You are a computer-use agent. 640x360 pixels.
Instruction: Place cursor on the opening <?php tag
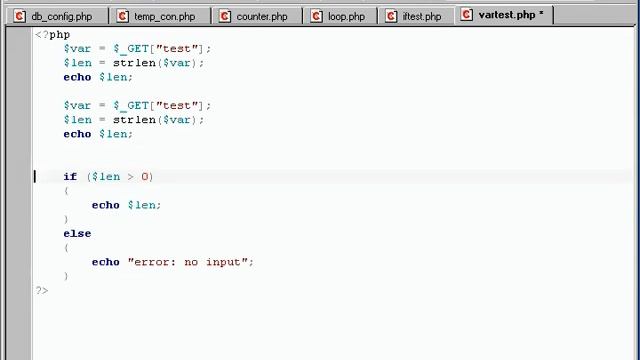pos(53,35)
